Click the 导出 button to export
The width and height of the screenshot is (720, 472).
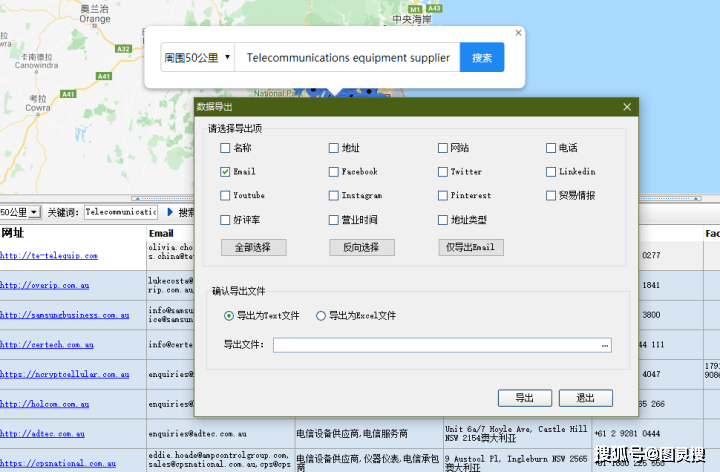point(524,398)
